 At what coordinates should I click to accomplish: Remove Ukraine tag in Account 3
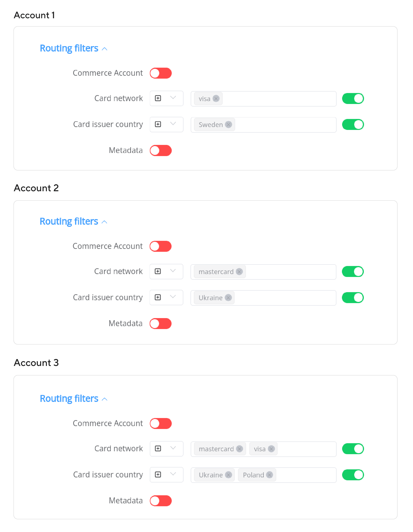pos(228,475)
